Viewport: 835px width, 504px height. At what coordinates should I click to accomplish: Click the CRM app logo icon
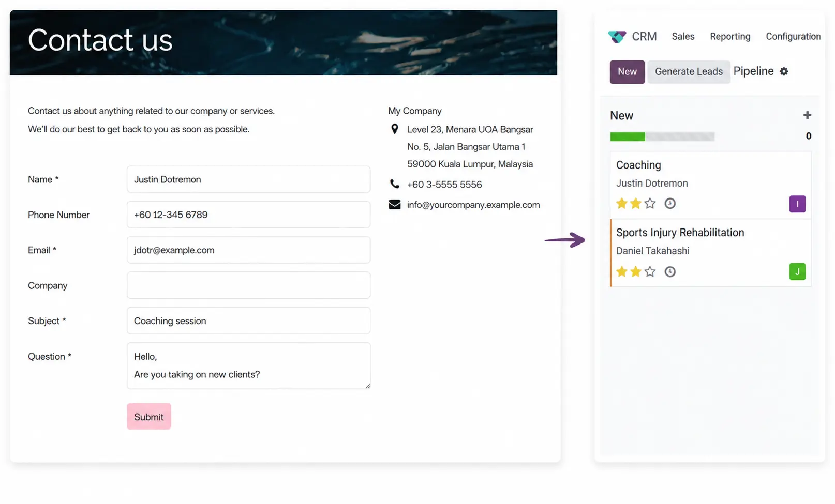pos(617,37)
